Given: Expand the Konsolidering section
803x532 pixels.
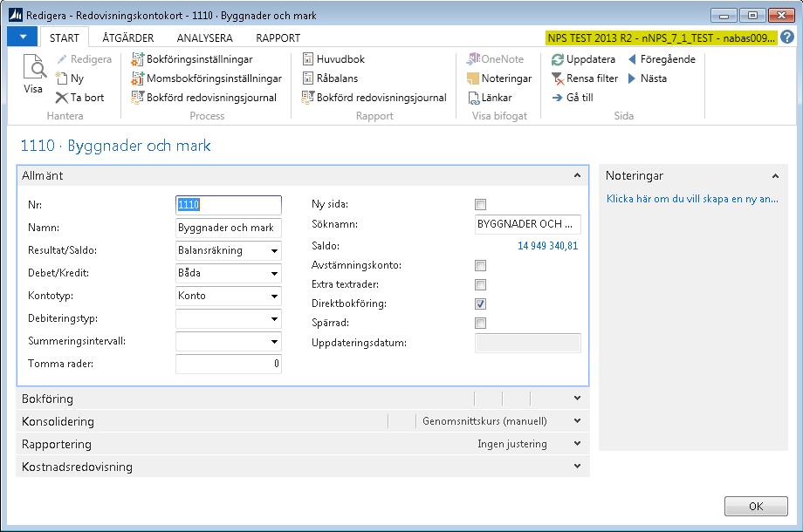Looking at the screenshot, I should coord(577,421).
